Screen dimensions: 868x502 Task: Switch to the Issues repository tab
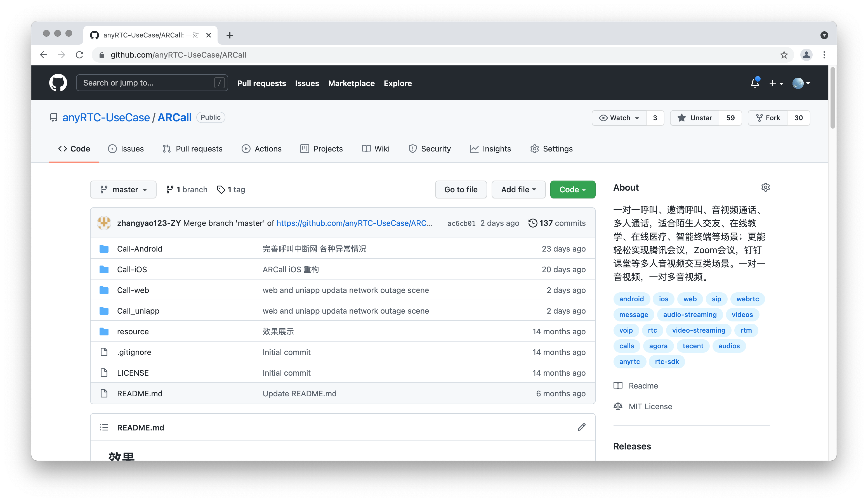tap(126, 149)
